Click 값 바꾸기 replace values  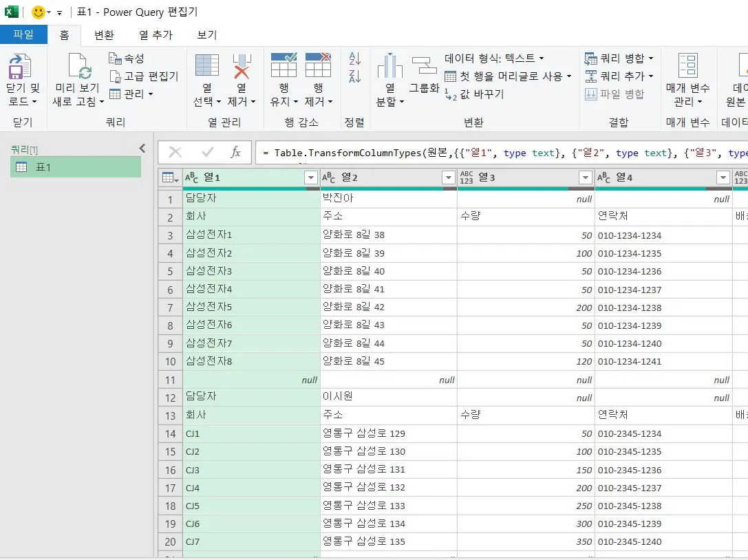pyautogui.click(x=474, y=94)
